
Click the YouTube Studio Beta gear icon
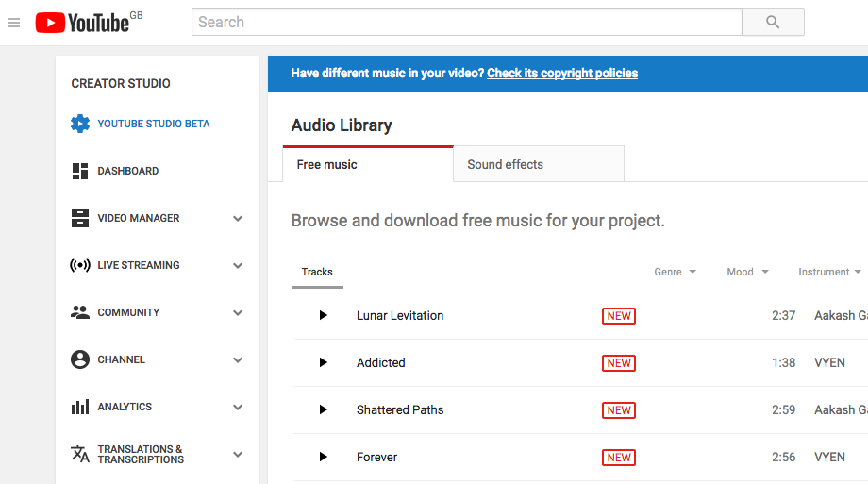pos(80,124)
